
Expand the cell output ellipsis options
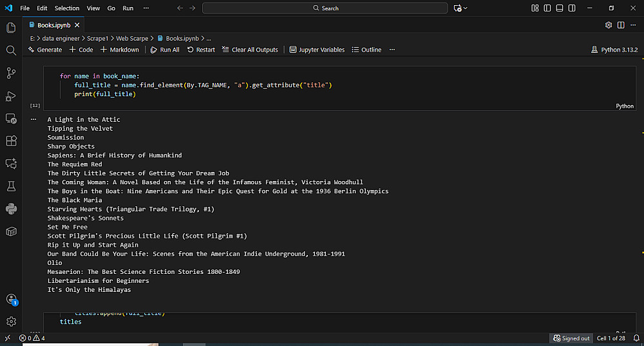33,119
